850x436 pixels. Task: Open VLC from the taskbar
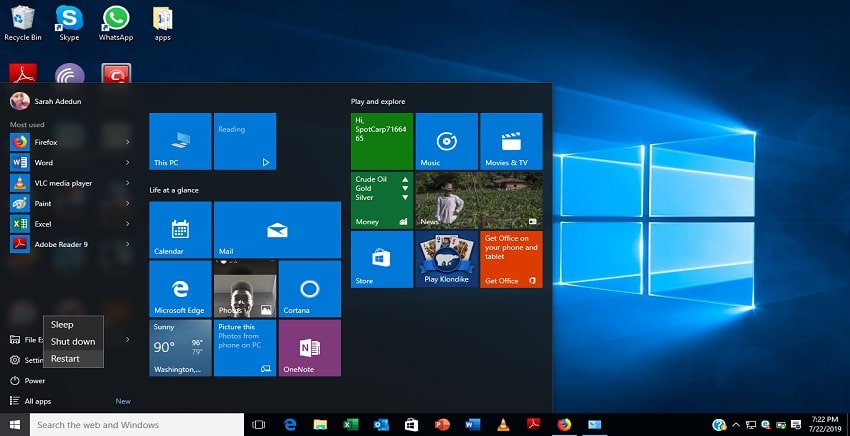tap(504, 425)
